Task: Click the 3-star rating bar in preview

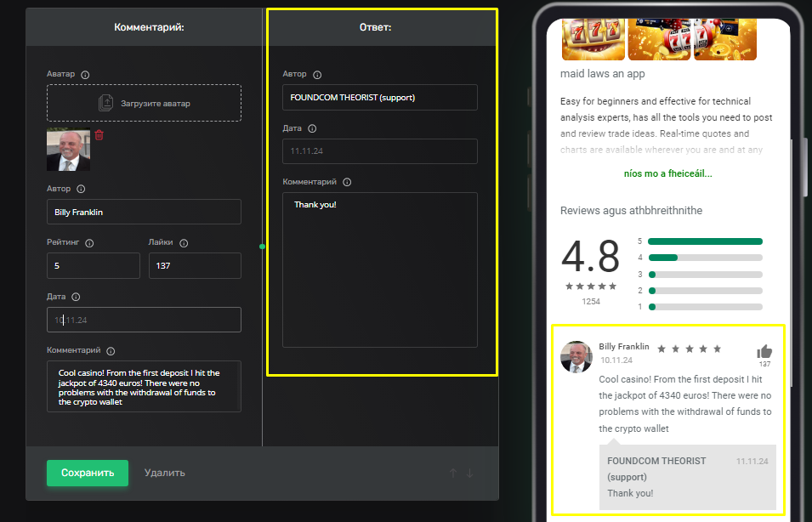Action: point(705,275)
